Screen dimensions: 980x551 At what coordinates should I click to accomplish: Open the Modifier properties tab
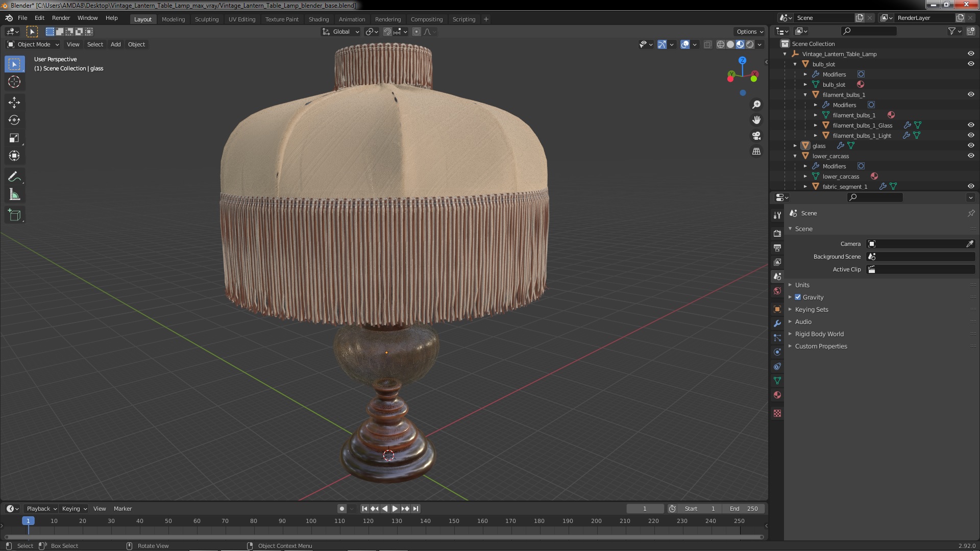pyautogui.click(x=777, y=323)
